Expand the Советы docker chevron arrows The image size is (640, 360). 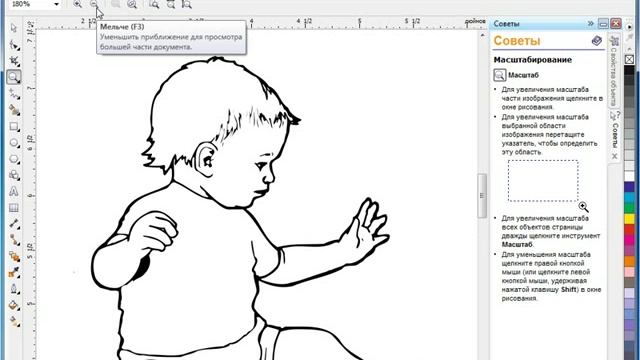tap(590, 24)
